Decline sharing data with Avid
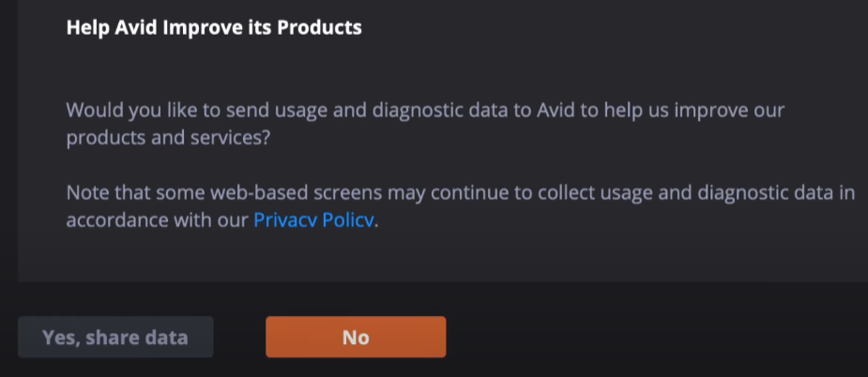This screenshot has height=377, width=868. point(356,338)
